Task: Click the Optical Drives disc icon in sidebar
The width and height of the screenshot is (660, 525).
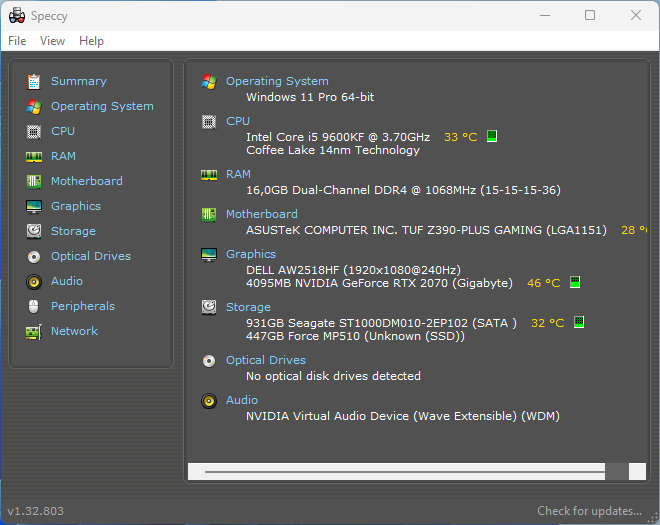Action: pyautogui.click(x=34, y=256)
